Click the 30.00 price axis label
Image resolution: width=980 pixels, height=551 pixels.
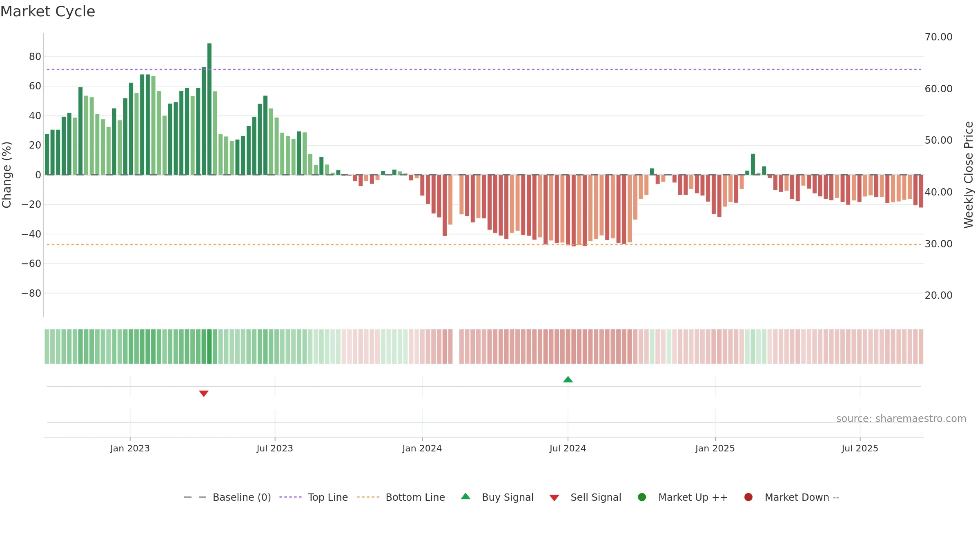point(938,244)
